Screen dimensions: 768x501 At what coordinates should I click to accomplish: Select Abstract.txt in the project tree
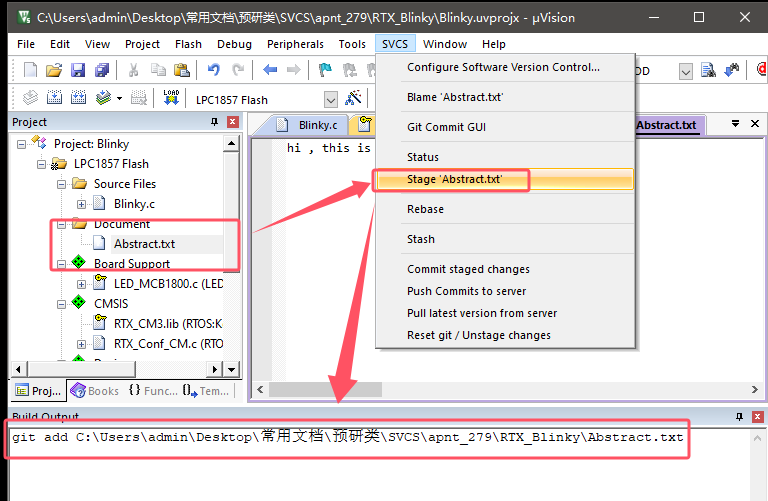[144, 243]
